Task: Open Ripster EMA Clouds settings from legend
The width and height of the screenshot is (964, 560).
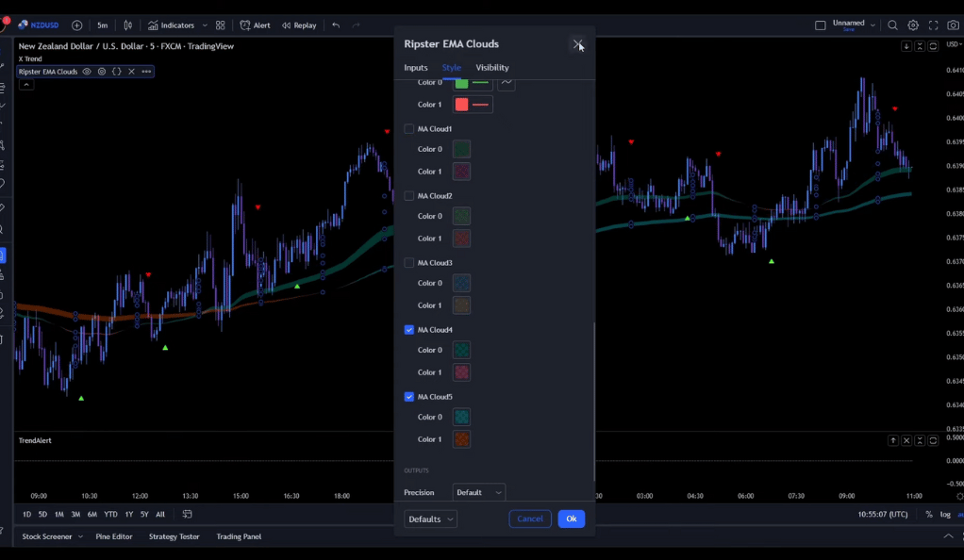Action: (x=102, y=72)
